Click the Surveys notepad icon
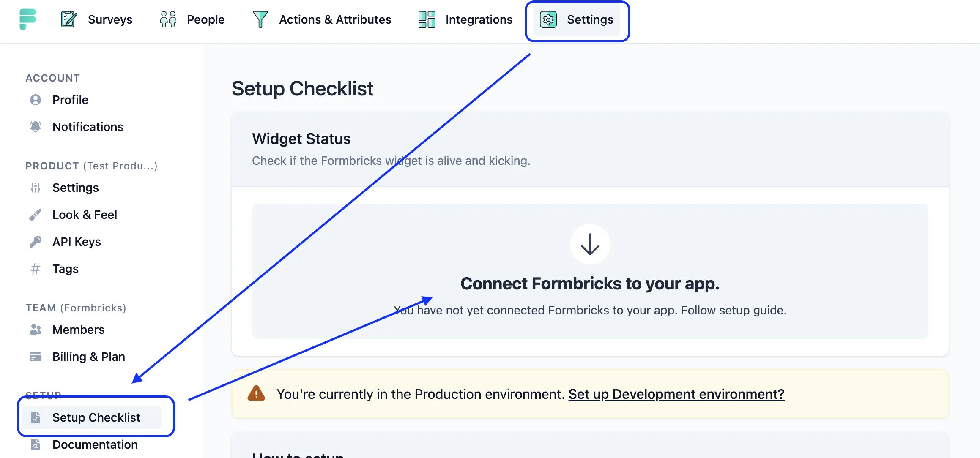Screen dimensions: 980x458 (69, 19)
